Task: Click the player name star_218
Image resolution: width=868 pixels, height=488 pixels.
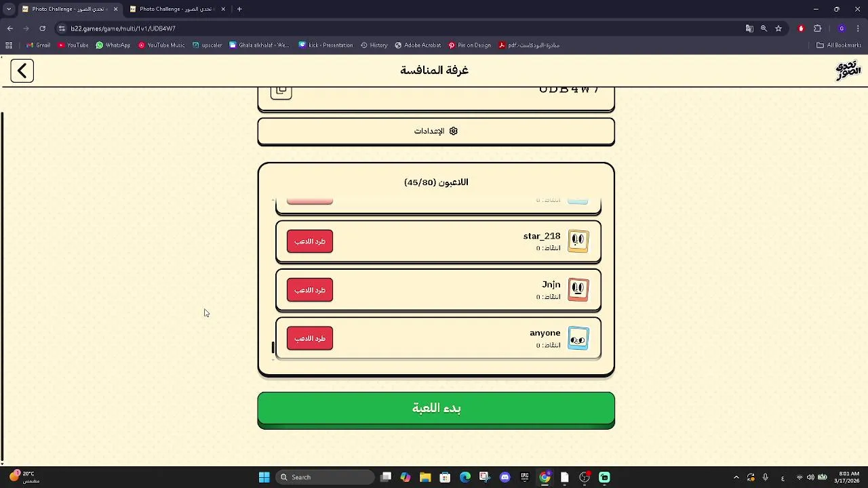Action: pos(542,236)
